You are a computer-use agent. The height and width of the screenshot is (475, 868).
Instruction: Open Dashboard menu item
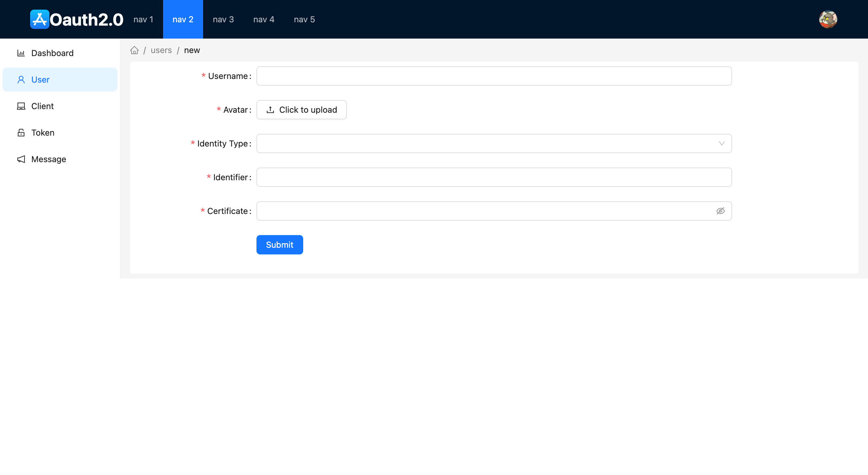coord(60,53)
